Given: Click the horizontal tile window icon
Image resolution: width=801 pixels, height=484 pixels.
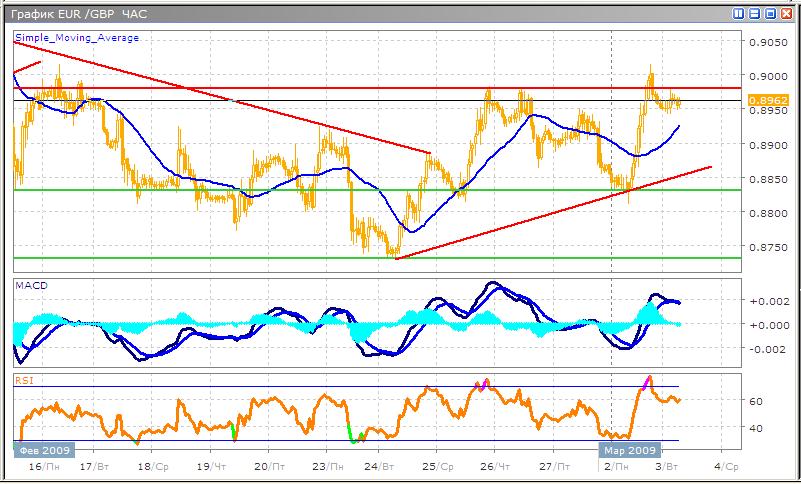Looking at the screenshot, I should 755,14.
